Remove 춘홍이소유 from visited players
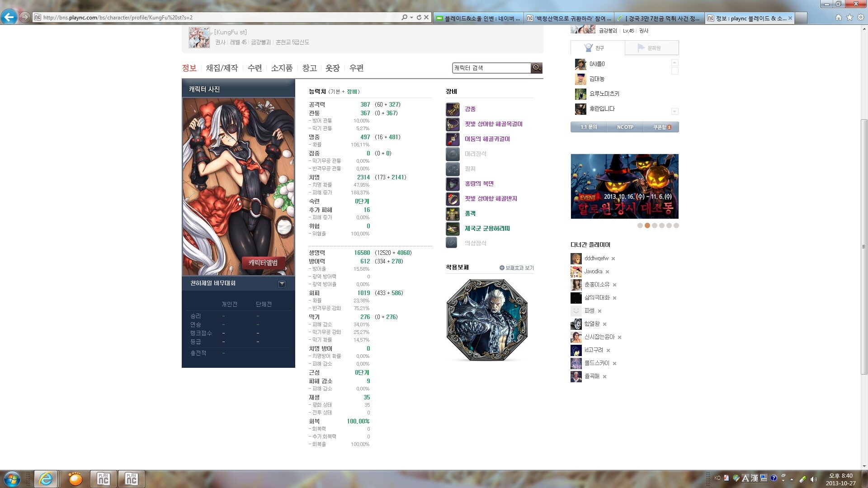The width and height of the screenshot is (868, 488). point(615,285)
